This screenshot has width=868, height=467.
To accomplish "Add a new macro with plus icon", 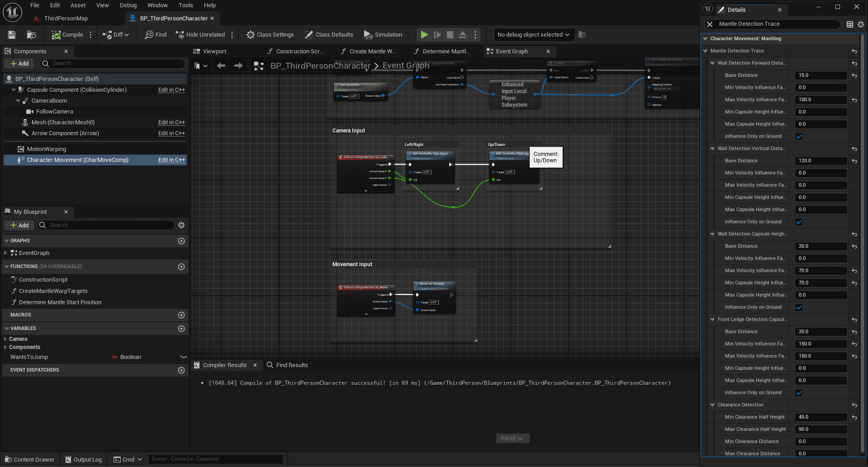I will click(x=181, y=315).
